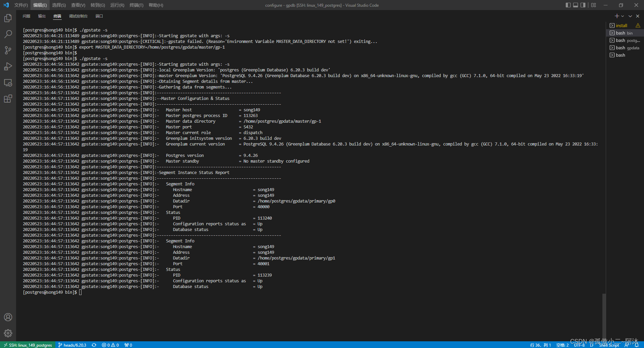Open the 选择(S) menu
The height and width of the screenshot is (348, 644).
(x=59, y=5)
